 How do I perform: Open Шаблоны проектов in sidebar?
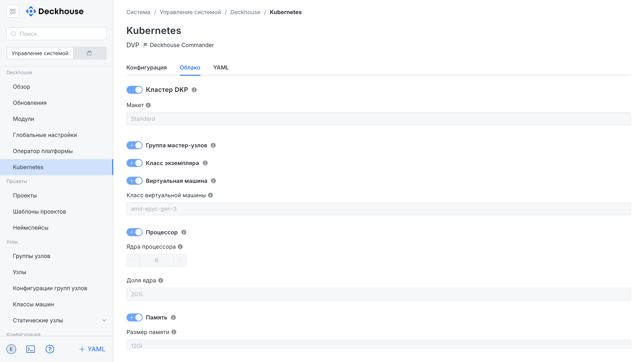[x=56, y=212]
